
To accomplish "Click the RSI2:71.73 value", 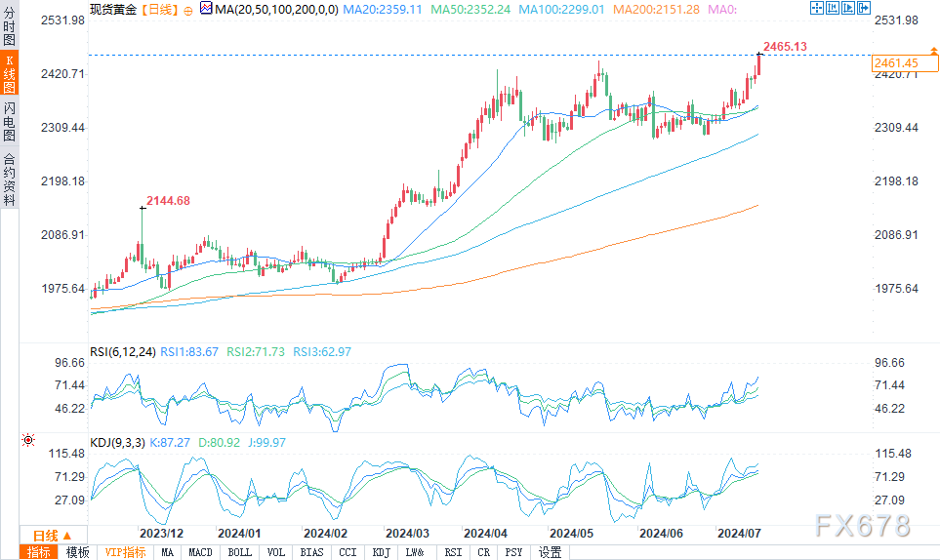I will 256,352.
